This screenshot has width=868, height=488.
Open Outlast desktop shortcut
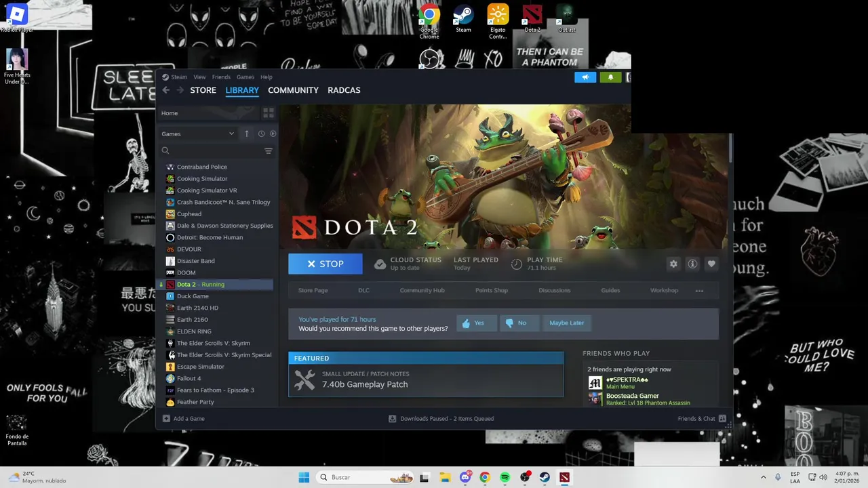click(567, 19)
